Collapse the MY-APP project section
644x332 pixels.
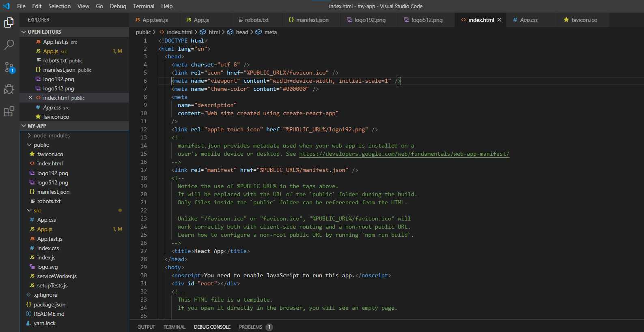[24, 126]
